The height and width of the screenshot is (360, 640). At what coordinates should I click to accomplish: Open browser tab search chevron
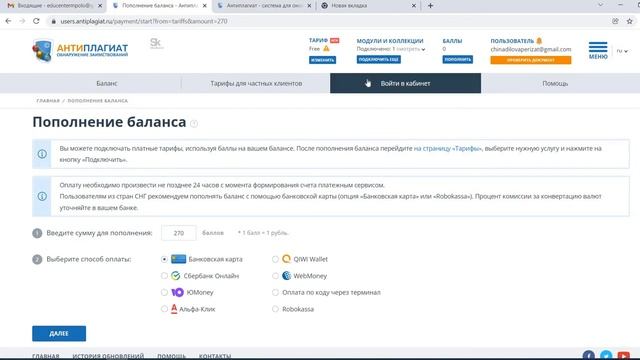tap(600, 5)
